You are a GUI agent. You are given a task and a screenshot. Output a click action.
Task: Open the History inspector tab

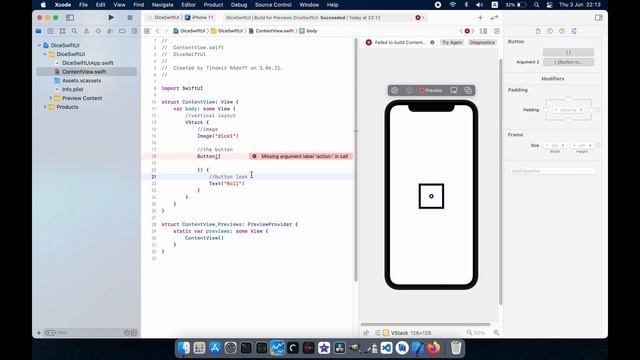click(x=550, y=31)
